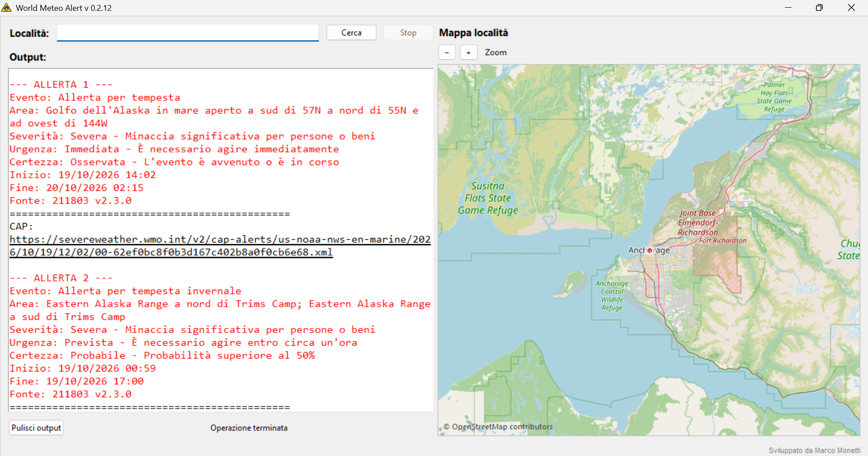Minimize the World Meteo Alert window
This screenshot has height=456, width=868.
tap(788, 8)
